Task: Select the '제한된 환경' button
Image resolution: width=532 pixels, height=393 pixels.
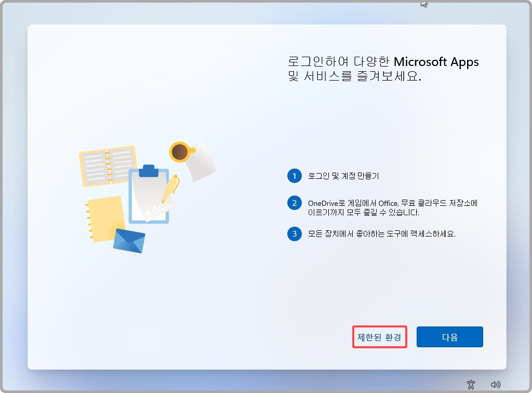Action: tap(380, 337)
